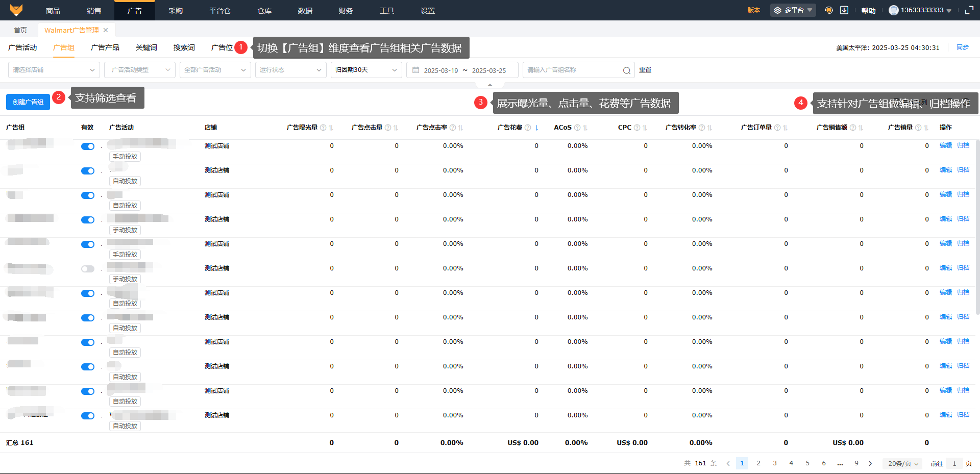The width and height of the screenshot is (980, 474).
Task: Expand the 运行状态 status dropdown
Action: [x=290, y=70]
